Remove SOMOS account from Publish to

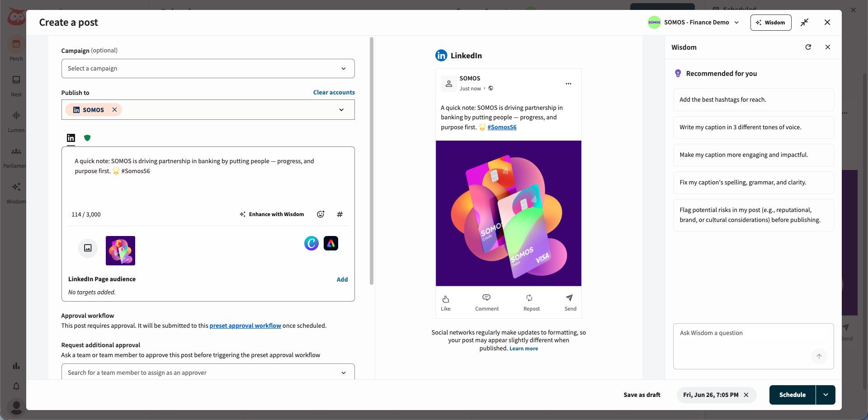(114, 110)
